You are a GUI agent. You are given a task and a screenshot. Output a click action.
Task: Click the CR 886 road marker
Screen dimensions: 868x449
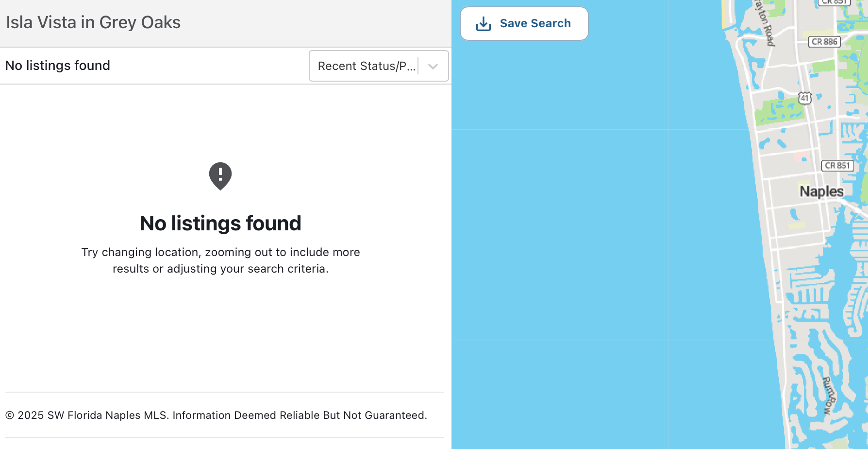tap(824, 42)
